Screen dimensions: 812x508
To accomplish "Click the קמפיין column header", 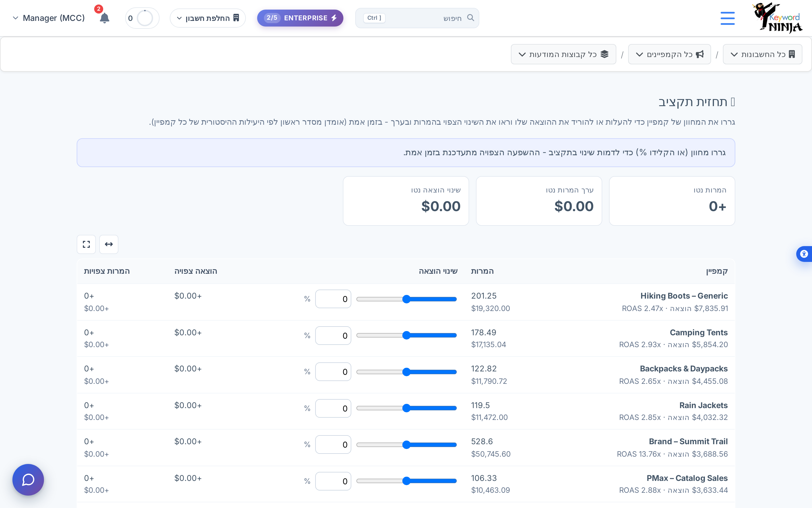I will tap(717, 271).
